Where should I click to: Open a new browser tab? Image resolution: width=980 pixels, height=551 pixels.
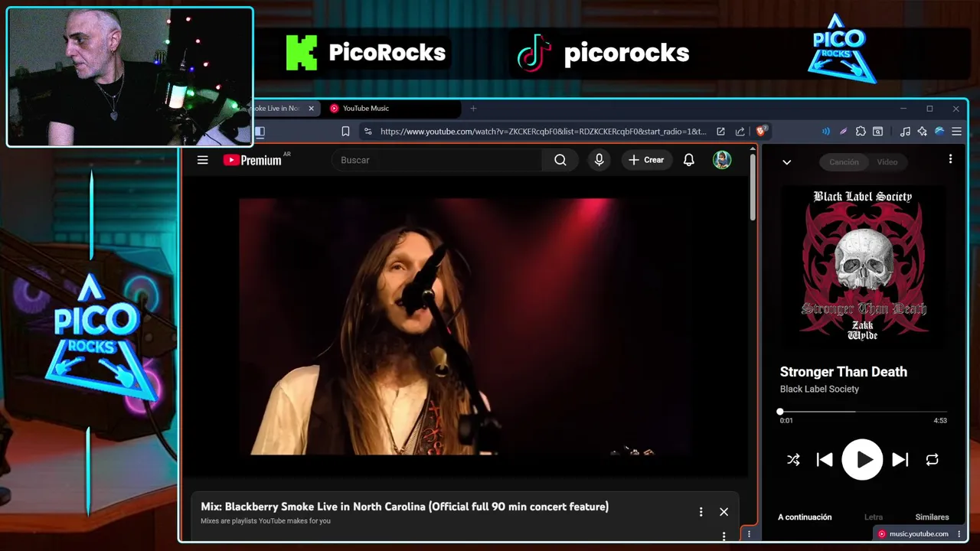tap(473, 109)
